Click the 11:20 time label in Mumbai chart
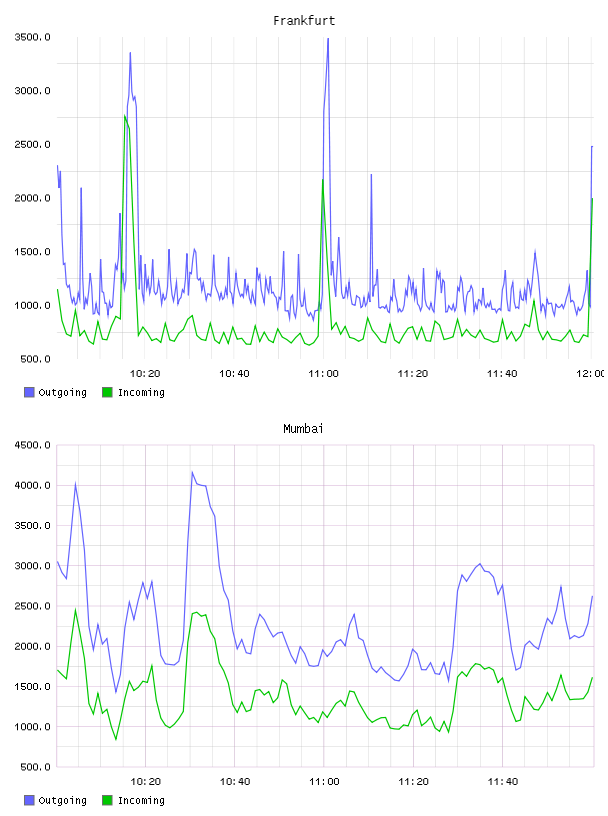This screenshot has width=608, height=816. tap(413, 782)
